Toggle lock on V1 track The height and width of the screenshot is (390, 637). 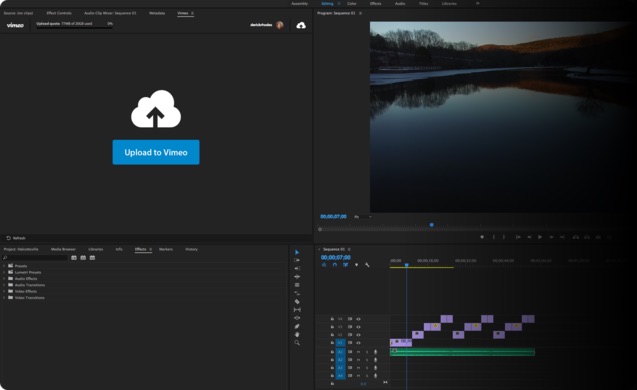click(332, 343)
